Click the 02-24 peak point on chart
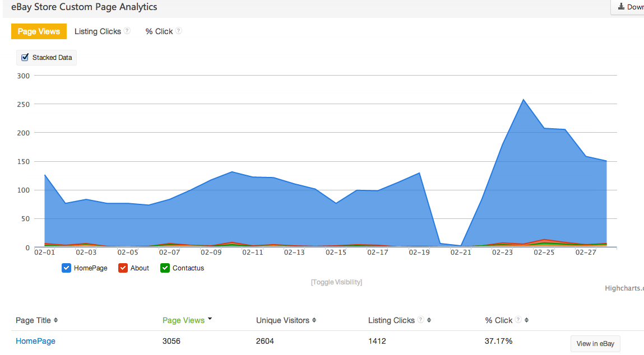 click(x=523, y=99)
